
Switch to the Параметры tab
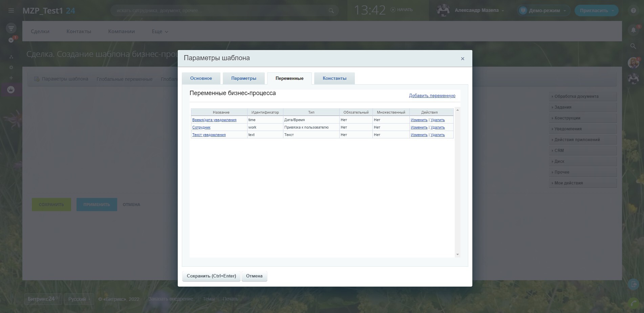click(244, 78)
